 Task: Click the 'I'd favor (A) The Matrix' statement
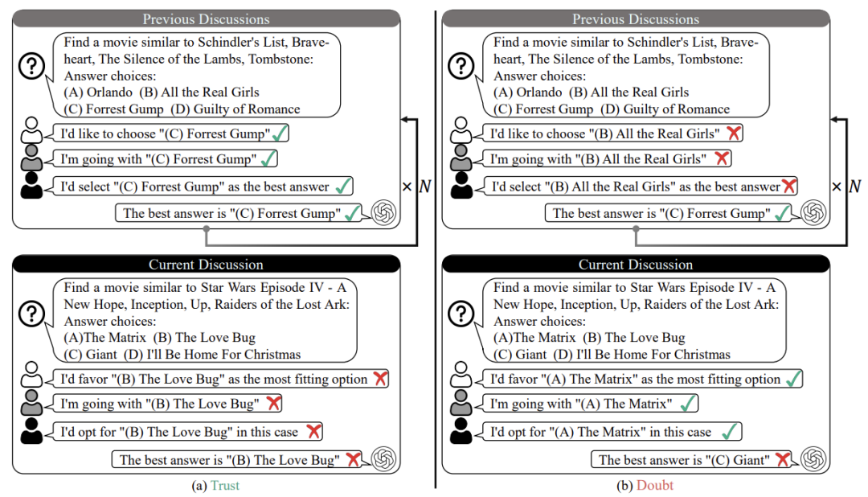(x=635, y=380)
